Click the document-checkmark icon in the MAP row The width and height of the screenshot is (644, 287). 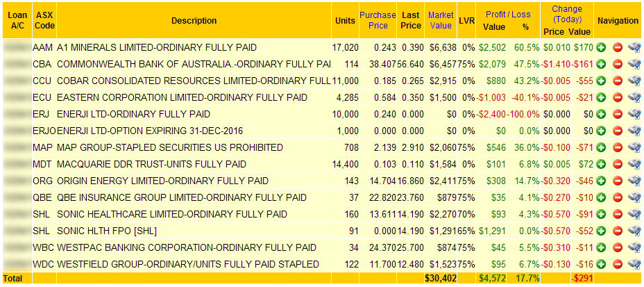tap(634, 147)
